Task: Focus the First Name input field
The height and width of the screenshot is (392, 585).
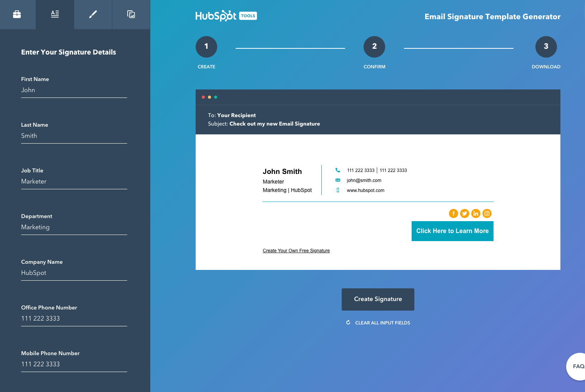Action: pyautogui.click(x=74, y=90)
